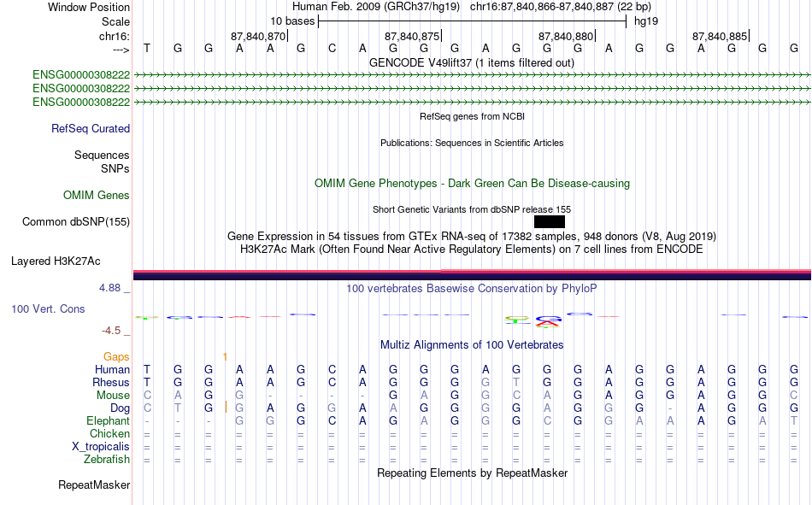Click the 87,840,880 position marker

tap(566, 36)
